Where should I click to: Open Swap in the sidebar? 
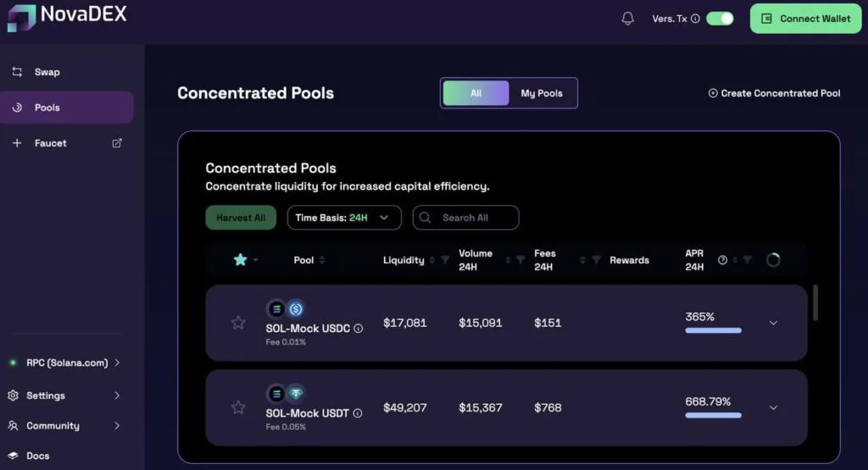[x=47, y=72]
